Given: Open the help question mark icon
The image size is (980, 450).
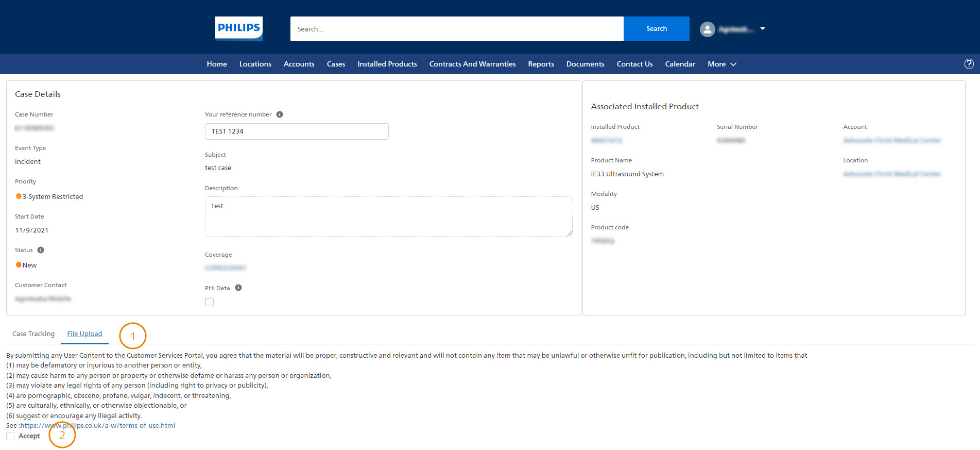Looking at the screenshot, I should tap(969, 64).
